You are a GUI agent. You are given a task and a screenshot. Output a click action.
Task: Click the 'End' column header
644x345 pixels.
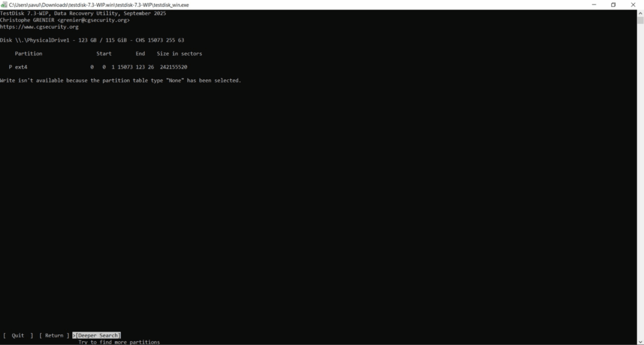click(x=140, y=54)
